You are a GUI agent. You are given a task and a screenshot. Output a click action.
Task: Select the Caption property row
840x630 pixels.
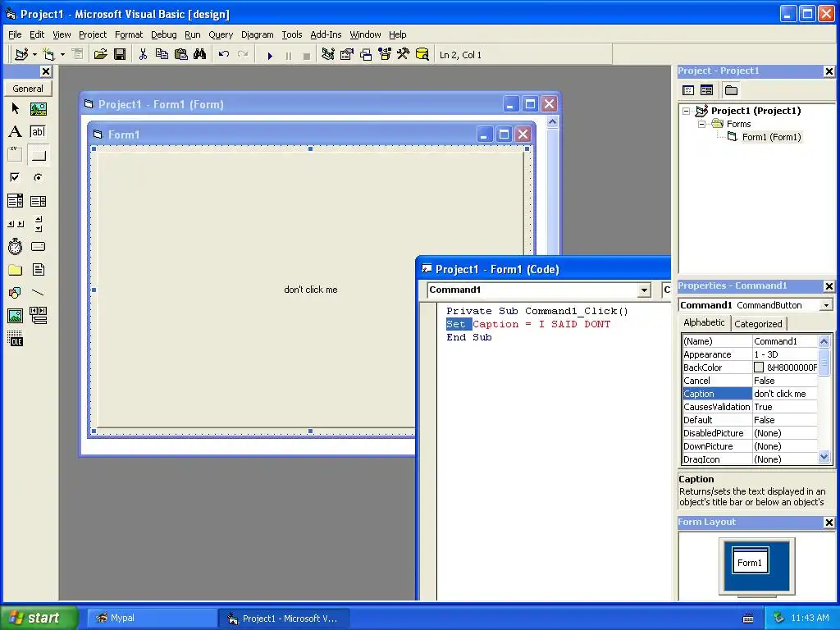(x=750, y=394)
